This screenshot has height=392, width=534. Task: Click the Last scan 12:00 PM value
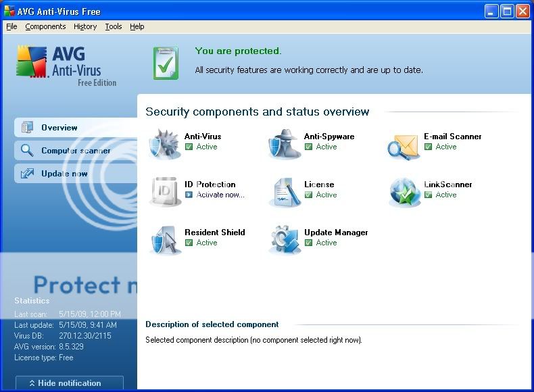90,314
